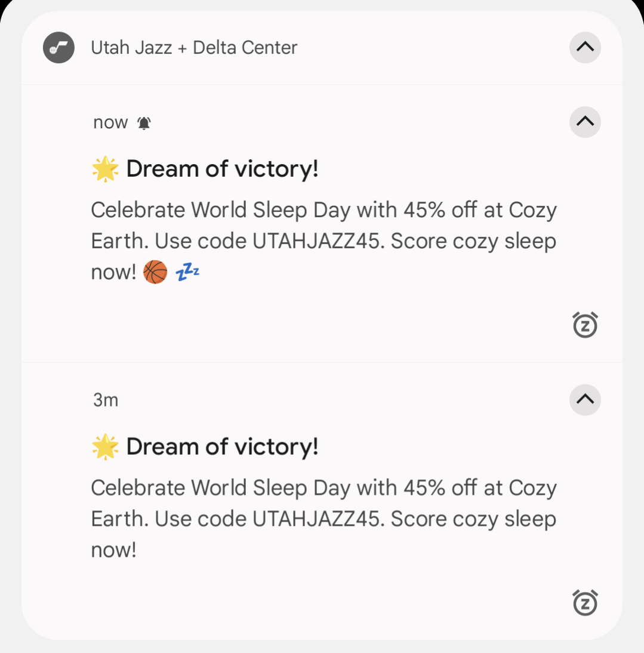Tap the star emoji in the newest notification

[105, 170]
